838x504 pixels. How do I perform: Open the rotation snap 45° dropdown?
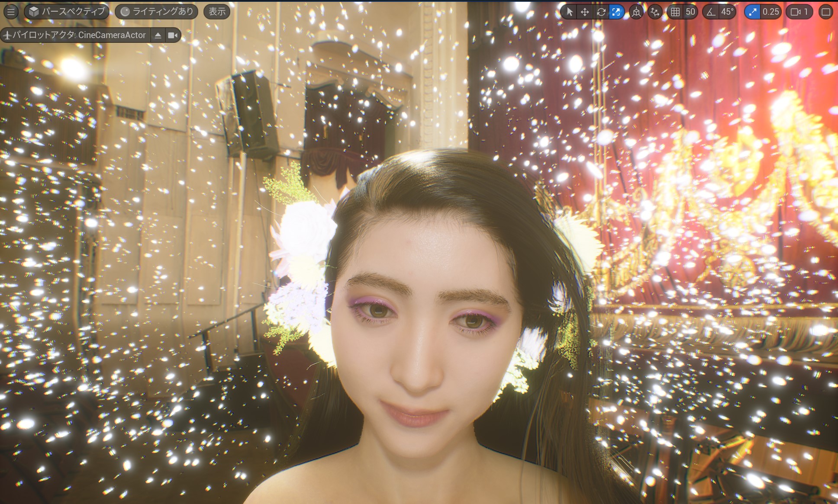[727, 12]
